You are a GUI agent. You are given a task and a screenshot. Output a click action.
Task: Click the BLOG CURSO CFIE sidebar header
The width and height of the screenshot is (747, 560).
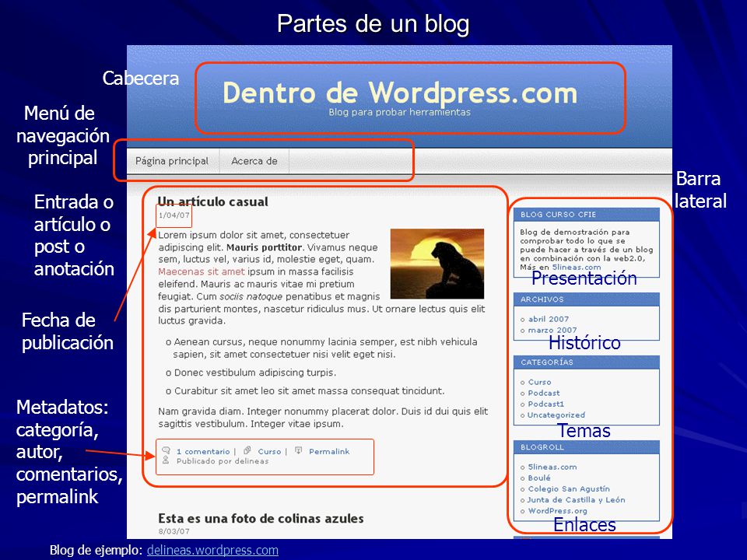pyautogui.click(x=587, y=215)
